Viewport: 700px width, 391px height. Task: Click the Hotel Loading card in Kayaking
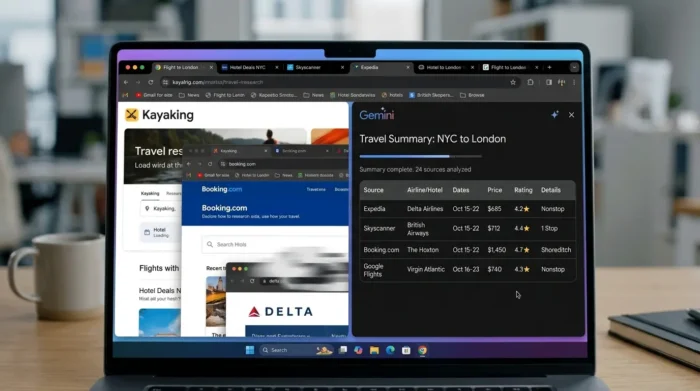[161, 232]
